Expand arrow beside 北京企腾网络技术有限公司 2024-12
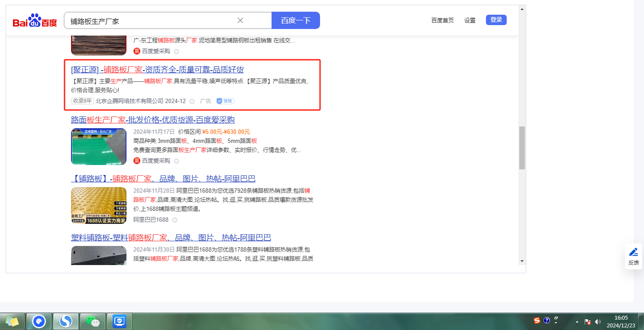This screenshot has width=644, height=330. tap(192, 101)
